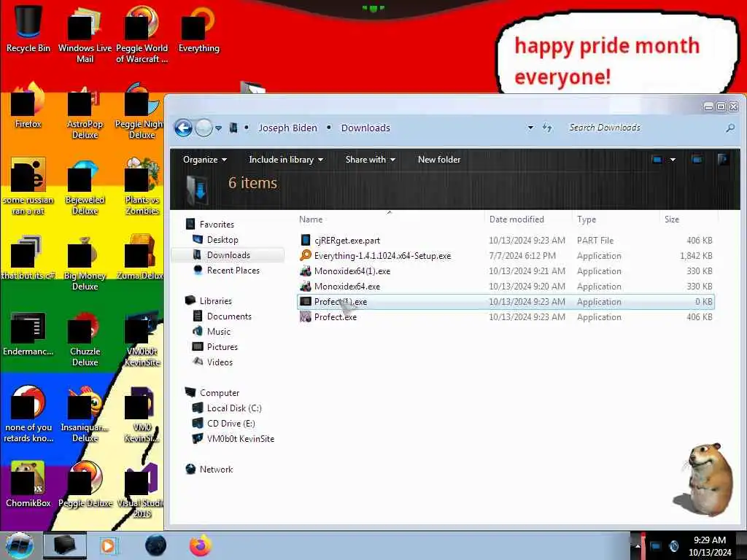Select the Chuzzle Deluxe desktop icon

(x=85, y=338)
